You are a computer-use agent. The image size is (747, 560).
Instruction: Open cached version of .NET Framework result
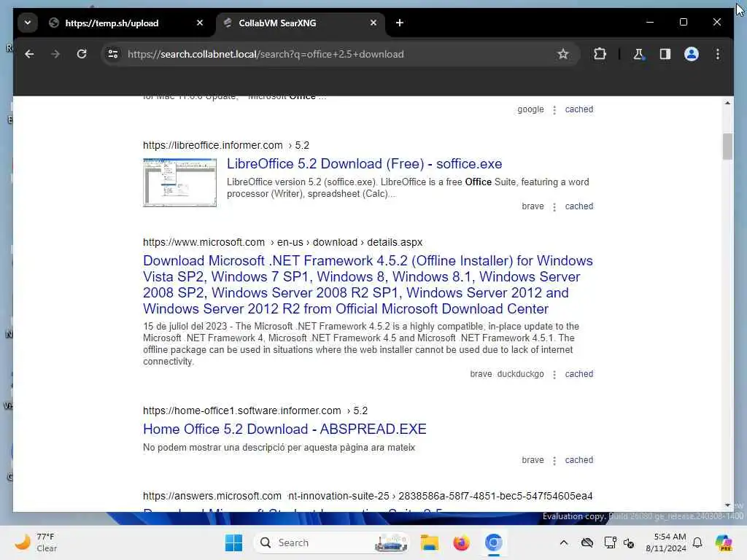tap(578, 374)
